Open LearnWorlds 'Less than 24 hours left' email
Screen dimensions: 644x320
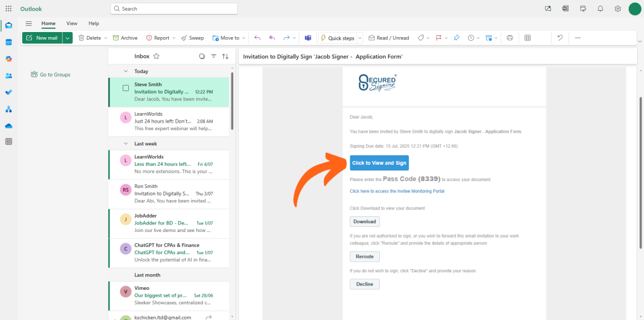169,164
